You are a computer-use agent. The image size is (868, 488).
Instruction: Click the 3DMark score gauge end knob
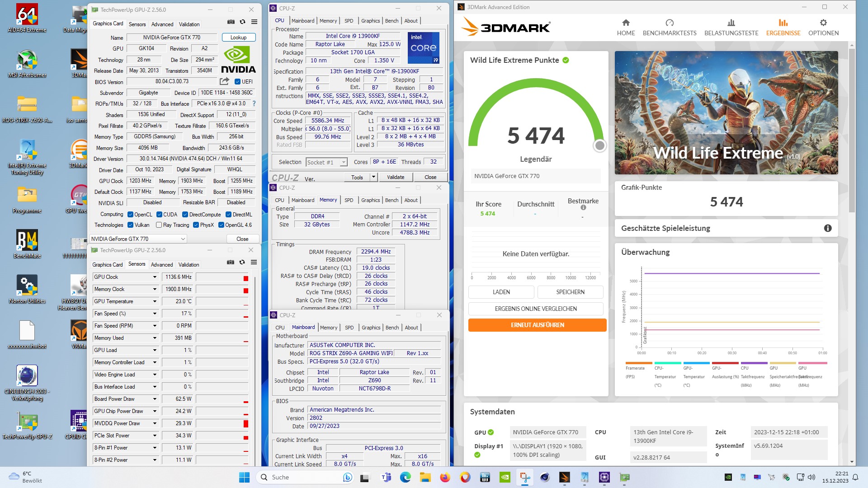(599, 145)
